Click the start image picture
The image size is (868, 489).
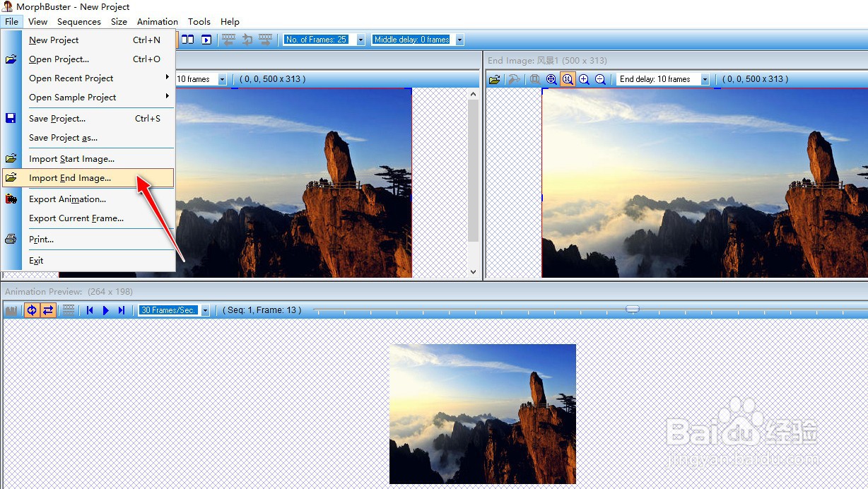click(293, 182)
